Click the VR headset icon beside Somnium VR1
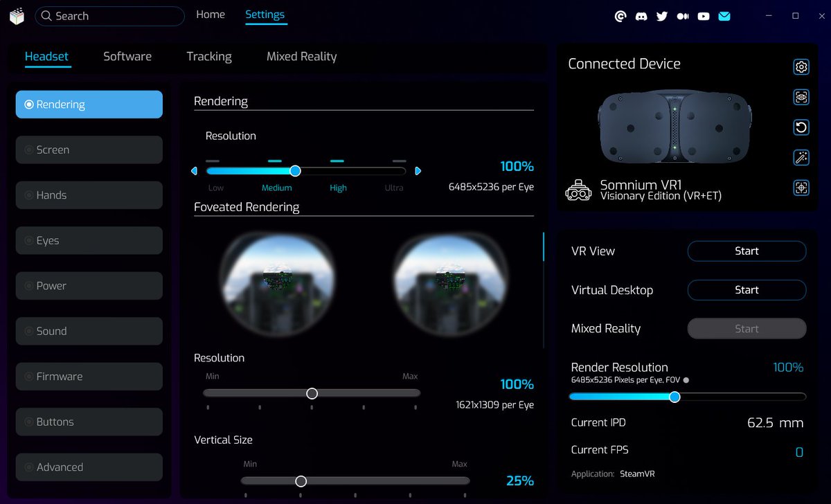Viewport: 831px width, 504px height. click(579, 190)
